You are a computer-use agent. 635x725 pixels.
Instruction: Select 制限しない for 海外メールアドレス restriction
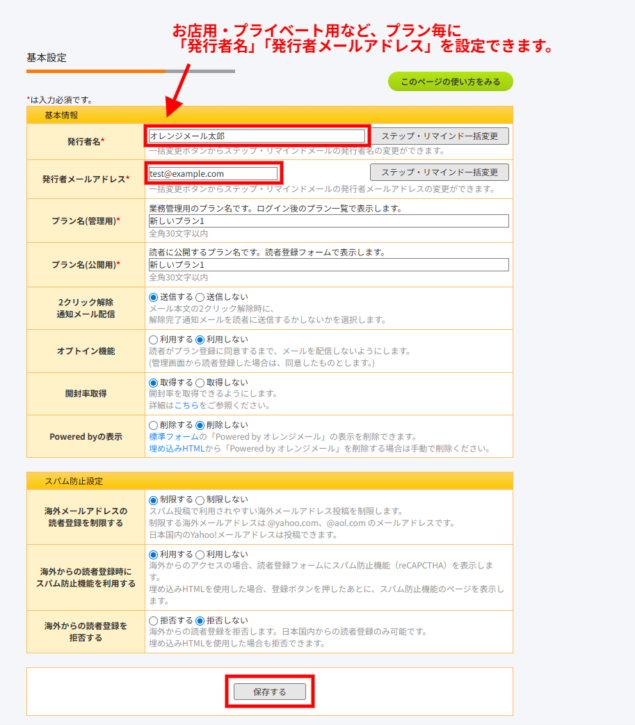(200, 500)
